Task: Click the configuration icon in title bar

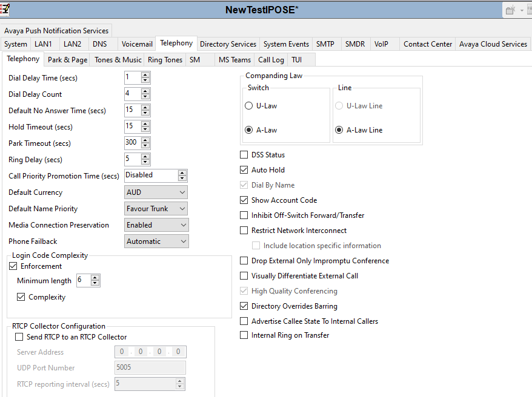Action: click(5, 9)
